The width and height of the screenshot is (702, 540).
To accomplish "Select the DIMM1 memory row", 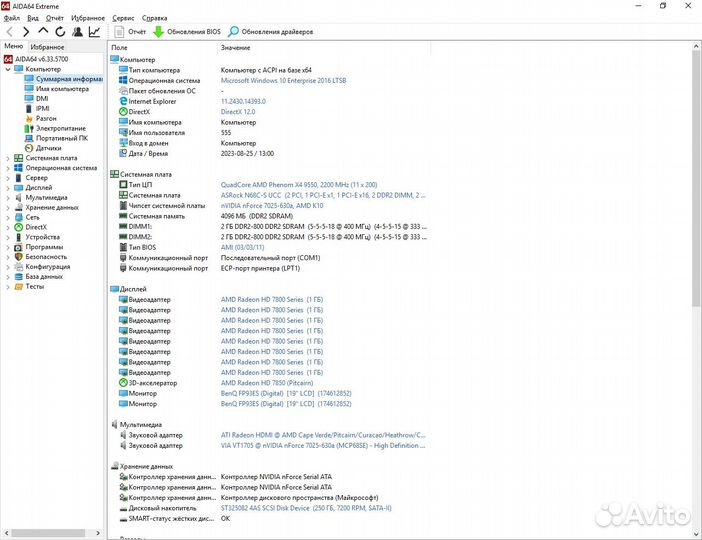I will coord(271,227).
